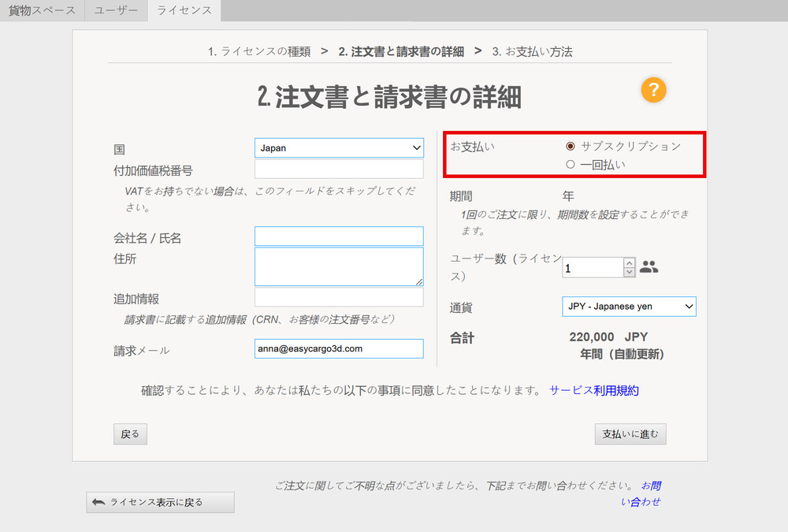Decrease user count with down stepper arrow
The image size is (788, 532).
(629, 273)
